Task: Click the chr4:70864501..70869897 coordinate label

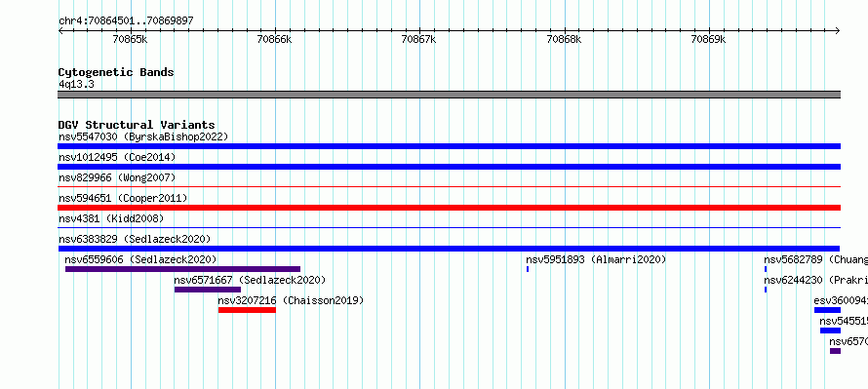Action: coord(126,21)
